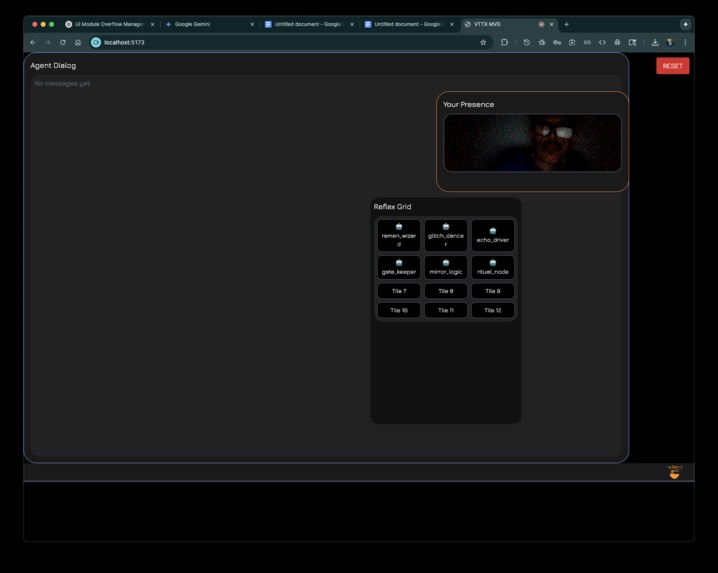The width and height of the screenshot is (718, 573).
Task: Click the sparkle icon at tab strip end
Action: [x=685, y=24]
